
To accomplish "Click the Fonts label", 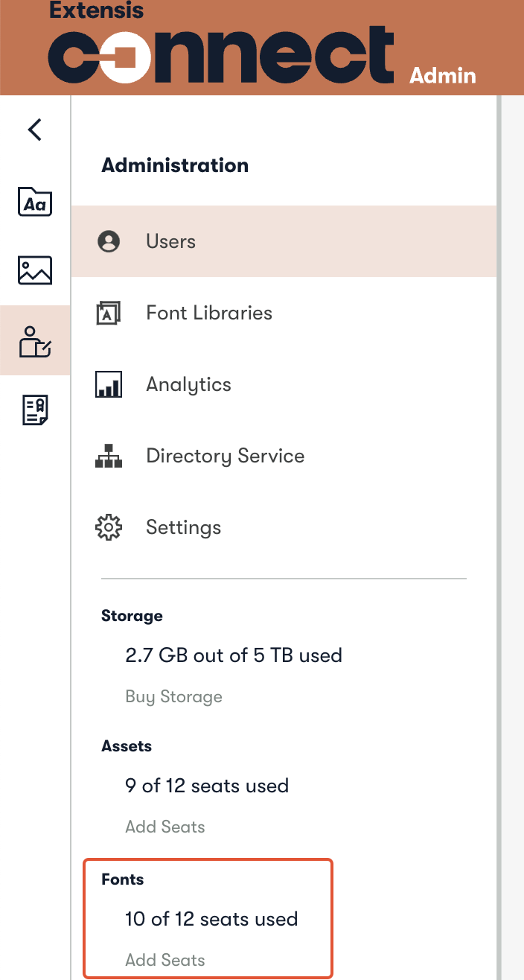I will (x=123, y=879).
